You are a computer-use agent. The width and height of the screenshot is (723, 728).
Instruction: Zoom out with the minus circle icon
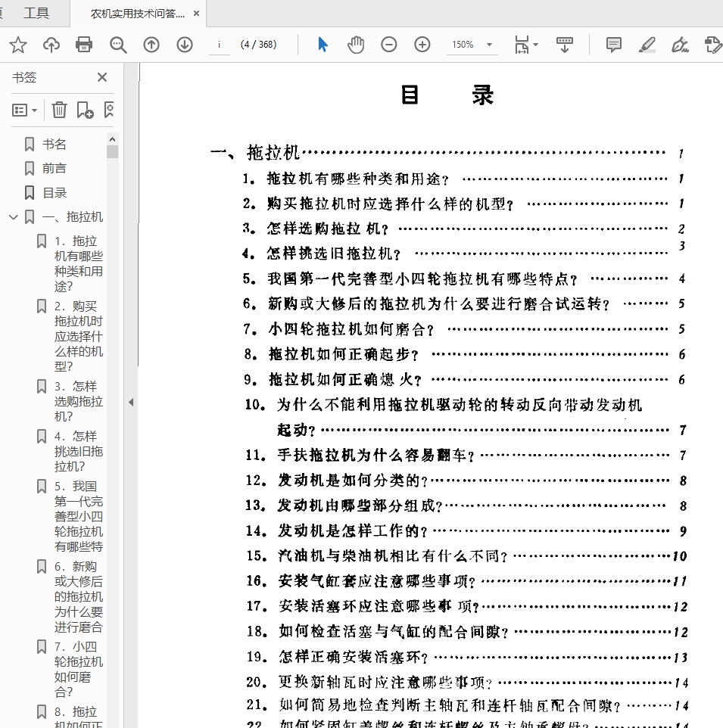pyautogui.click(x=389, y=45)
